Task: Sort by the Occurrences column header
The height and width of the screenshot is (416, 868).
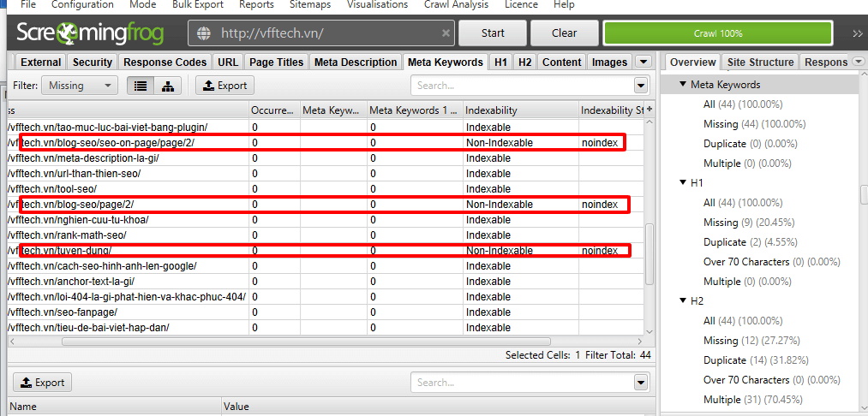Action: pos(273,110)
